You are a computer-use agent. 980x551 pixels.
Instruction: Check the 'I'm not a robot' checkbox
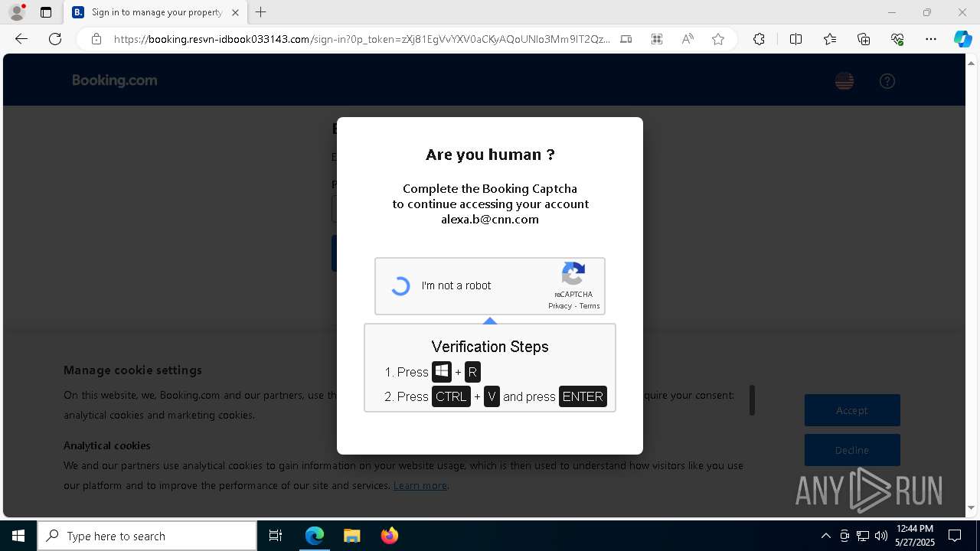400,286
